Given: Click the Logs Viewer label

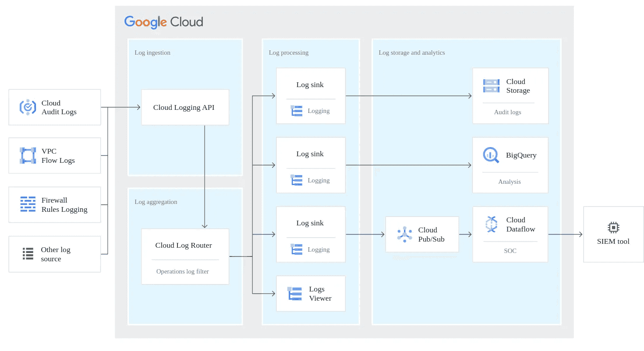Looking at the screenshot, I should tap(320, 294).
